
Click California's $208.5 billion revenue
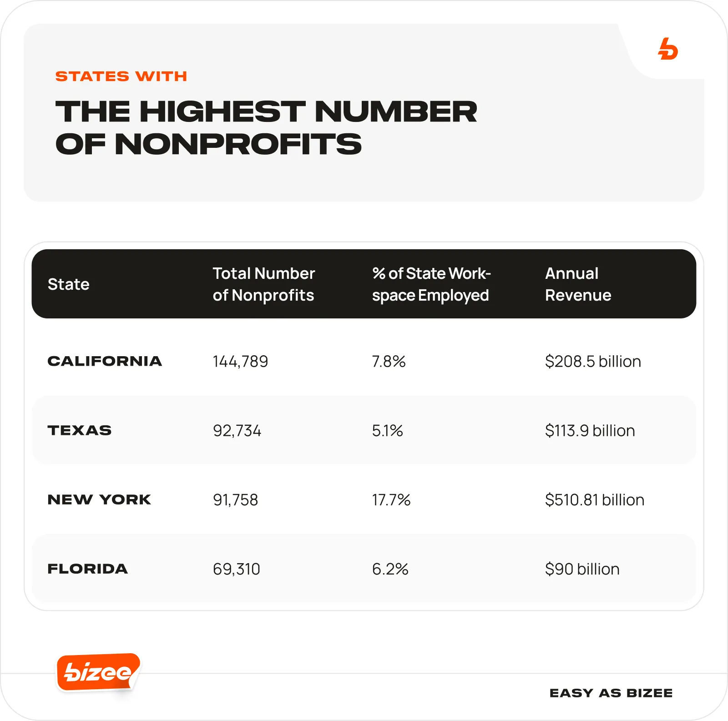pos(593,362)
